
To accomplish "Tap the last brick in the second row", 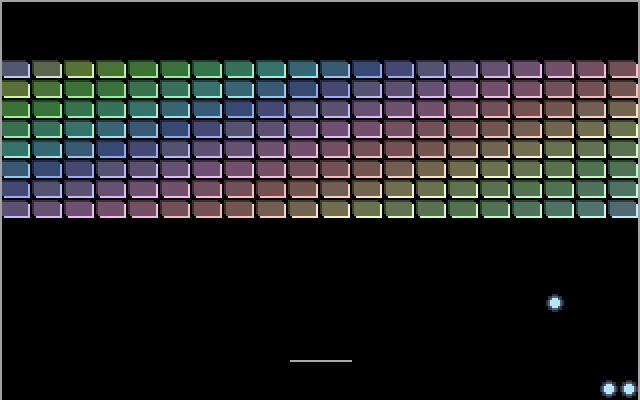I will (x=623, y=89).
